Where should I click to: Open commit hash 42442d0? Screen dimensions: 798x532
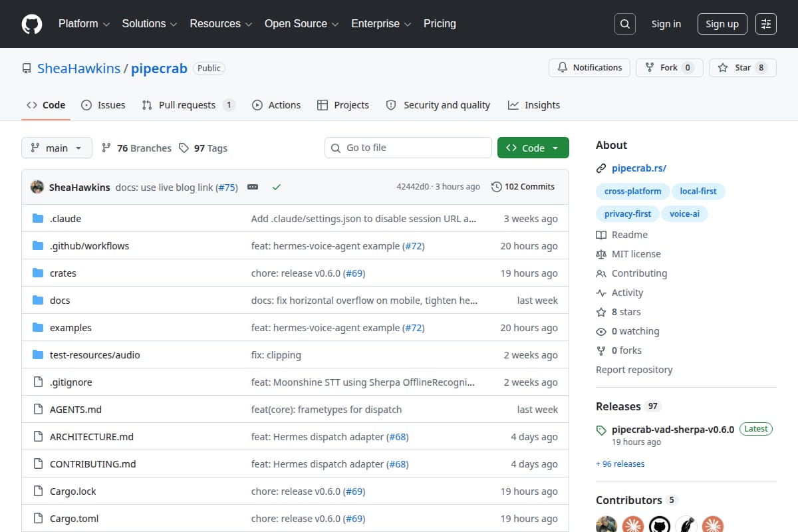click(x=413, y=187)
